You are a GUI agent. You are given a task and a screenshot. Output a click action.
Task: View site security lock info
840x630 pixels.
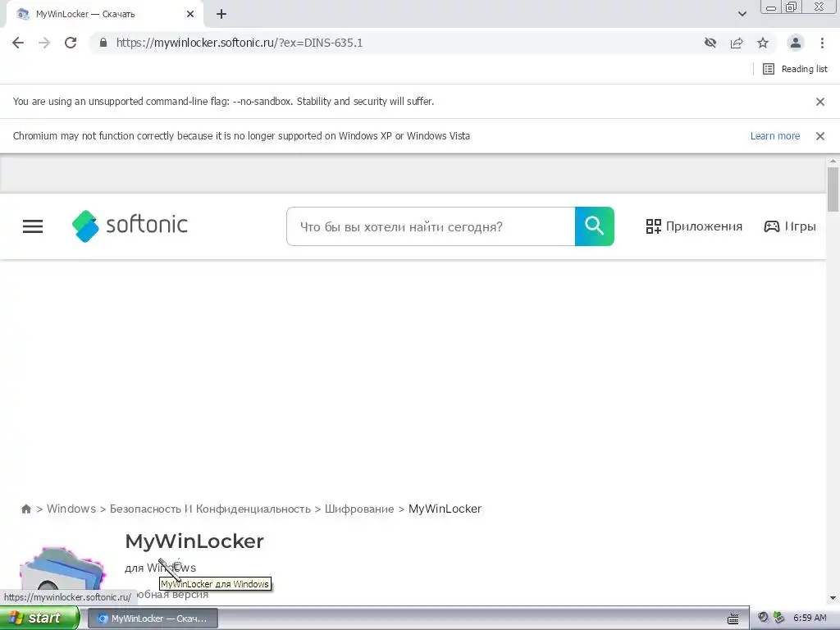pos(103,43)
